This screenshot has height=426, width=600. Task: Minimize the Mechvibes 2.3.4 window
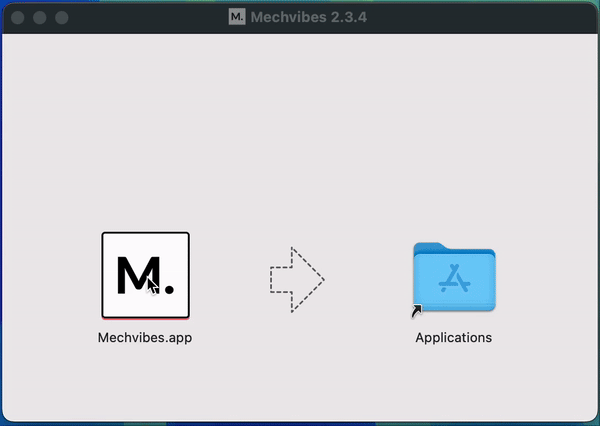pyautogui.click(x=41, y=17)
